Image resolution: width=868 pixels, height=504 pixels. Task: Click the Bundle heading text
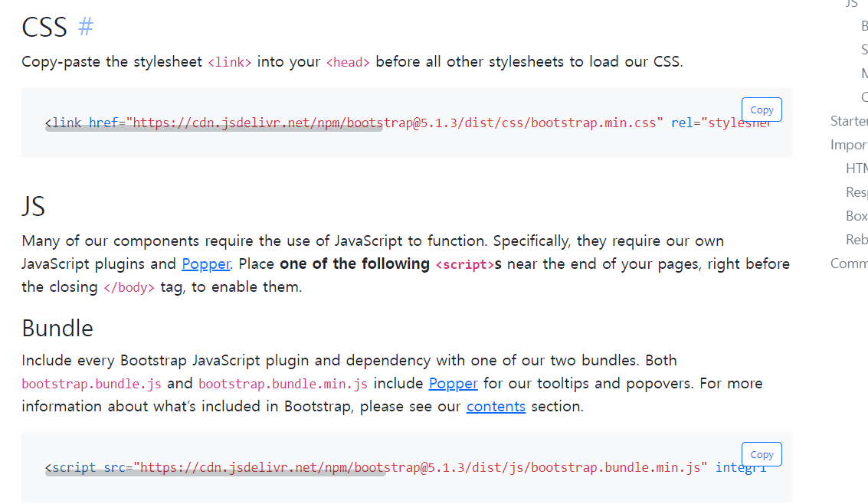point(57,328)
